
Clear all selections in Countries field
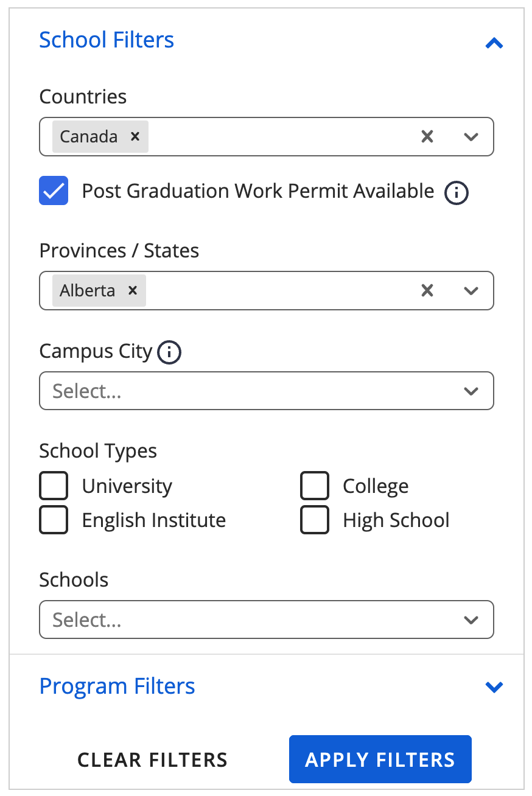[x=427, y=137]
